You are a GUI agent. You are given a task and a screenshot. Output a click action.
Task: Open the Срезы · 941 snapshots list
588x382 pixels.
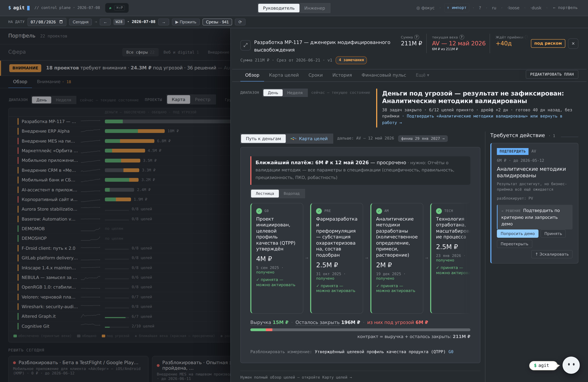tap(217, 22)
